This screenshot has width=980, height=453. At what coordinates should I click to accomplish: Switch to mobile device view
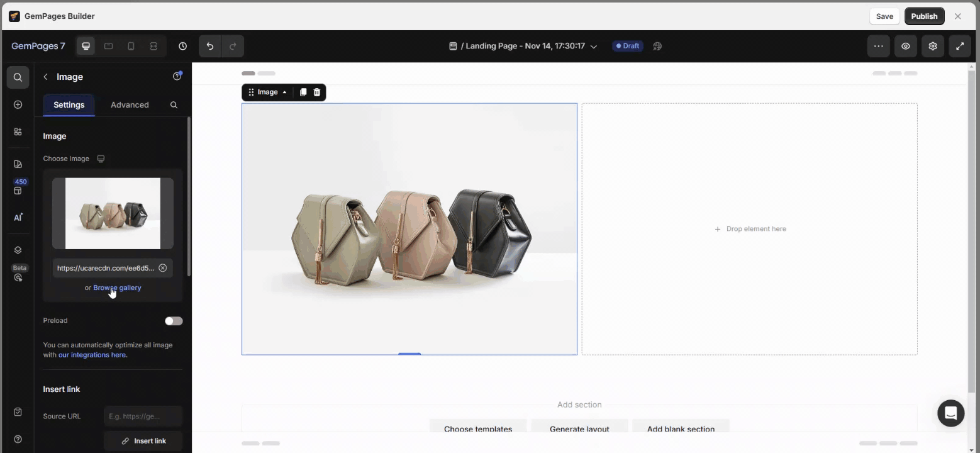(131, 46)
